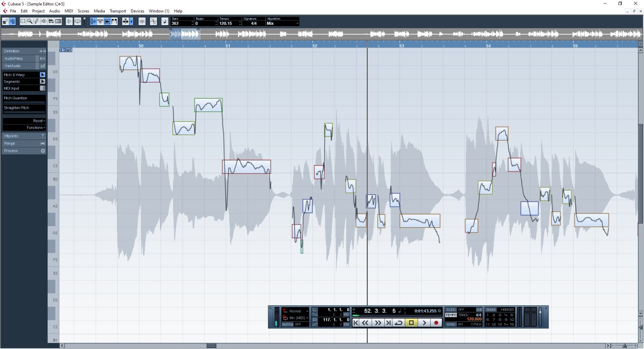Click the horizontal scrollbar thumb at bottom
The image size is (644, 349).
211,345
